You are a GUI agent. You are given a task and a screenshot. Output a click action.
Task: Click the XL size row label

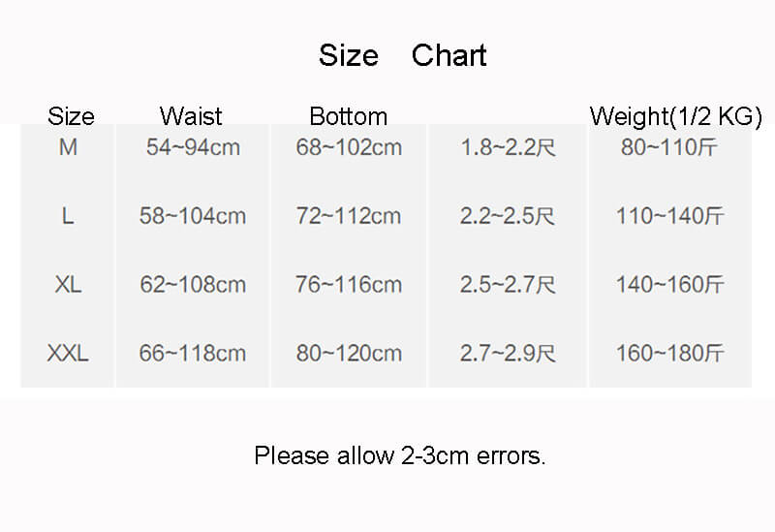(x=68, y=285)
